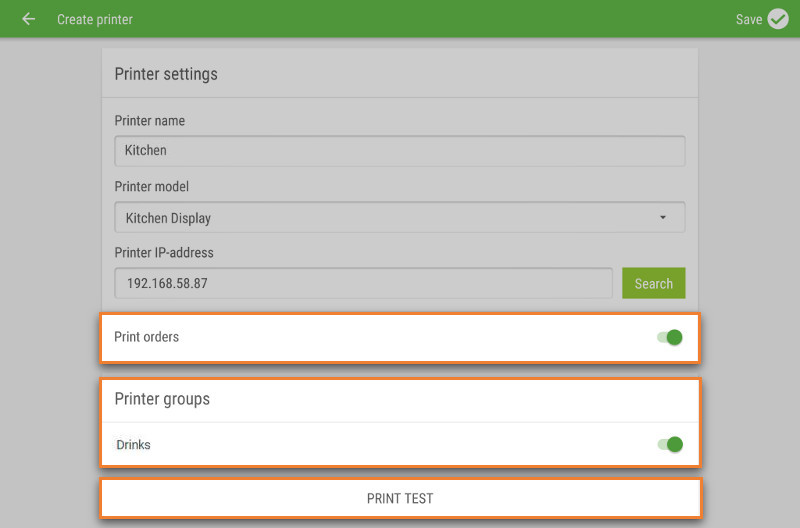Focus the Printer name field containing Kitchen

click(399, 151)
